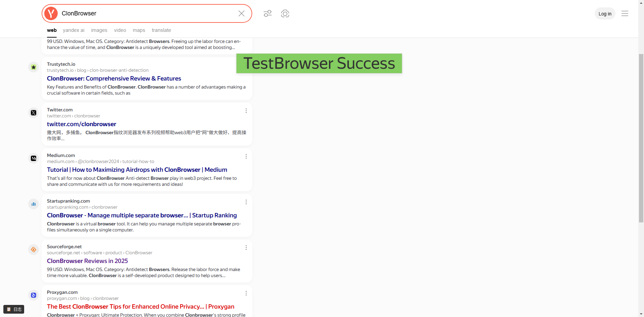Image resolution: width=644 pixels, height=317 pixels.
Task: Click the Yandex logo icon
Action: pos(51,13)
